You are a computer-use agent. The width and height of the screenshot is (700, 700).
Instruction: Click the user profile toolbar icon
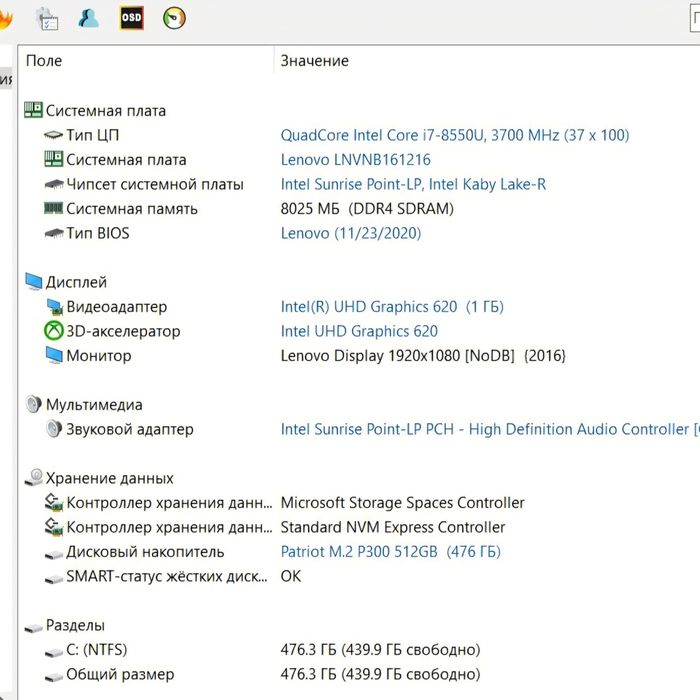[88, 18]
